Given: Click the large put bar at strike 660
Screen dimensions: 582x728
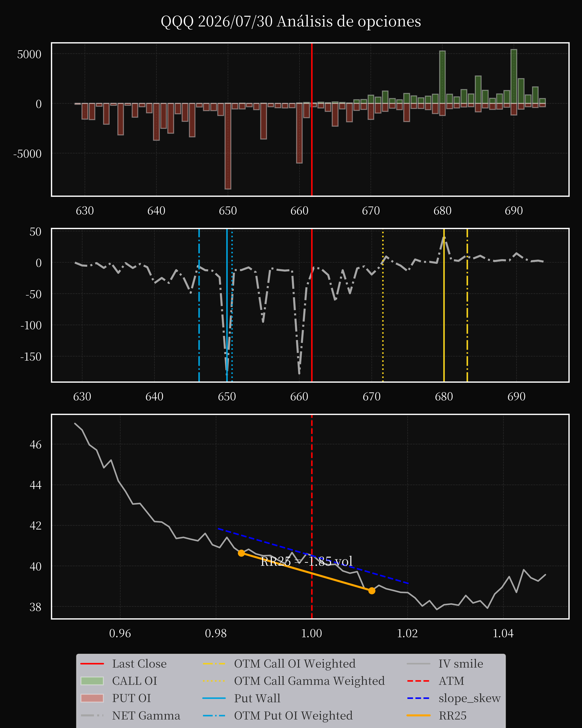Looking at the screenshot, I should pyautogui.click(x=299, y=133).
